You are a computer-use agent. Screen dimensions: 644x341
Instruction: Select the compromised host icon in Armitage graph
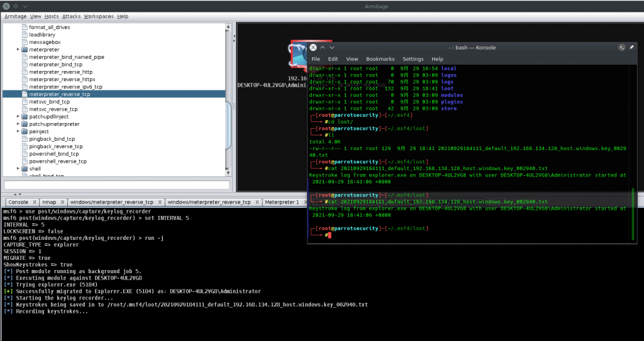[x=297, y=55]
